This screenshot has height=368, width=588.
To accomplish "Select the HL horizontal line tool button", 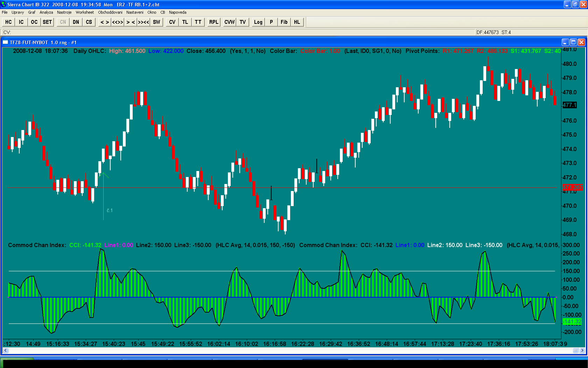I will tap(297, 22).
